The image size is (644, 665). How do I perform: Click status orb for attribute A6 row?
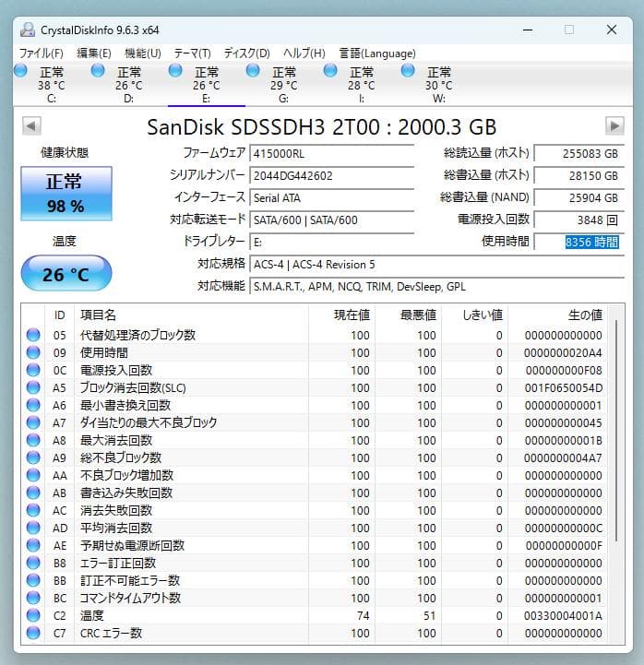[x=33, y=405]
